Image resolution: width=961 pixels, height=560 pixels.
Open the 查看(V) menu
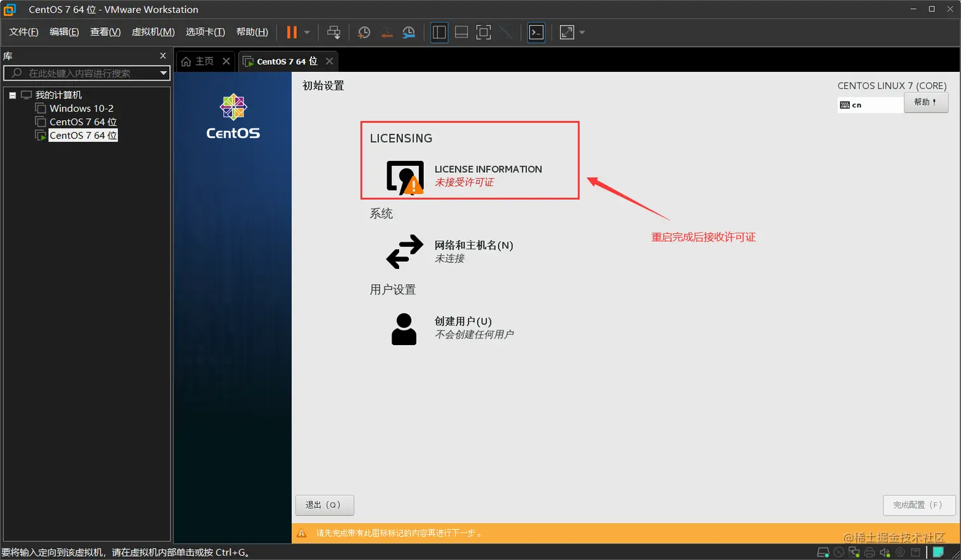point(106,32)
